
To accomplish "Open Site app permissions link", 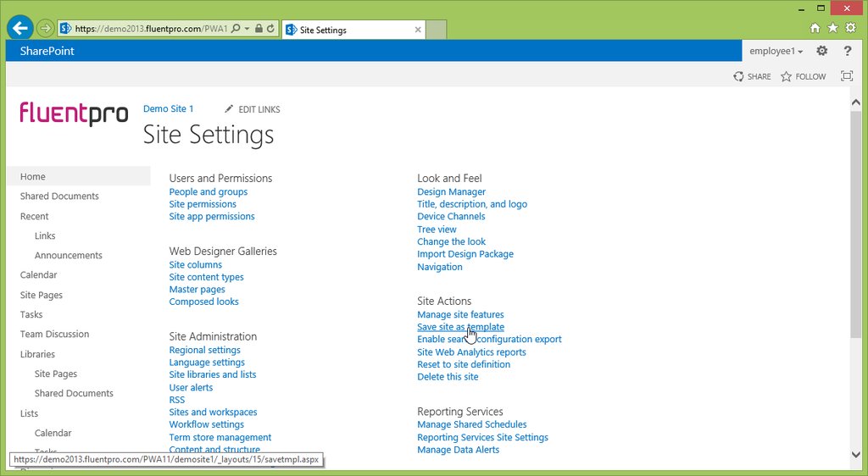I will click(212, 216).
